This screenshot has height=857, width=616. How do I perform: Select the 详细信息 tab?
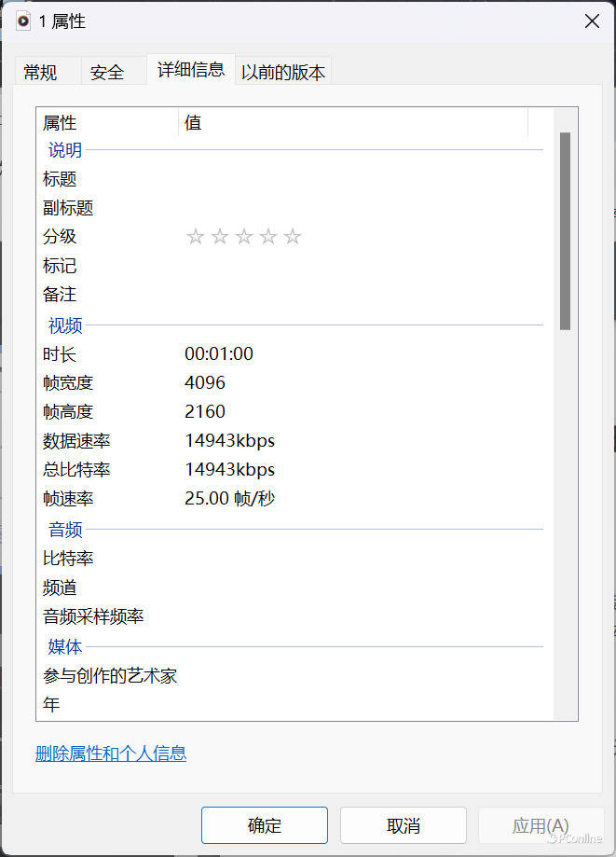coord(191,69)
